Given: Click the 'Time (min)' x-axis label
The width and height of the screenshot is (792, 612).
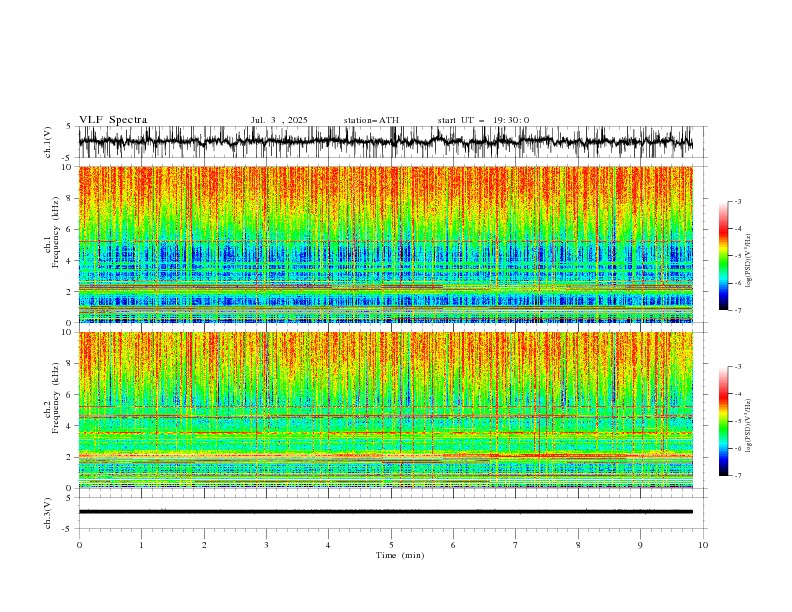Looking at the screenshot, I should coord(400,555).
